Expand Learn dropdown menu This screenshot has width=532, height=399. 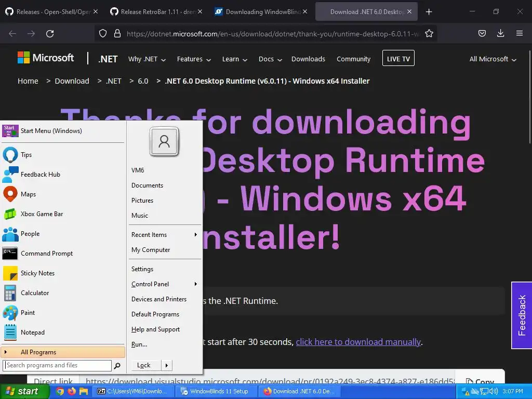click(234, 59)
